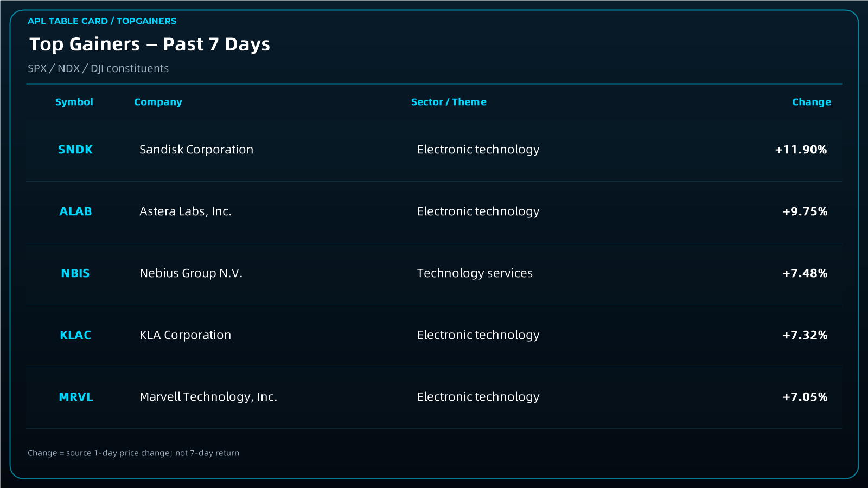This screenshot has height=488, width=868.
Task: Click the +11.90% change value
Action: pyautogui.click(x=801, y=150)
